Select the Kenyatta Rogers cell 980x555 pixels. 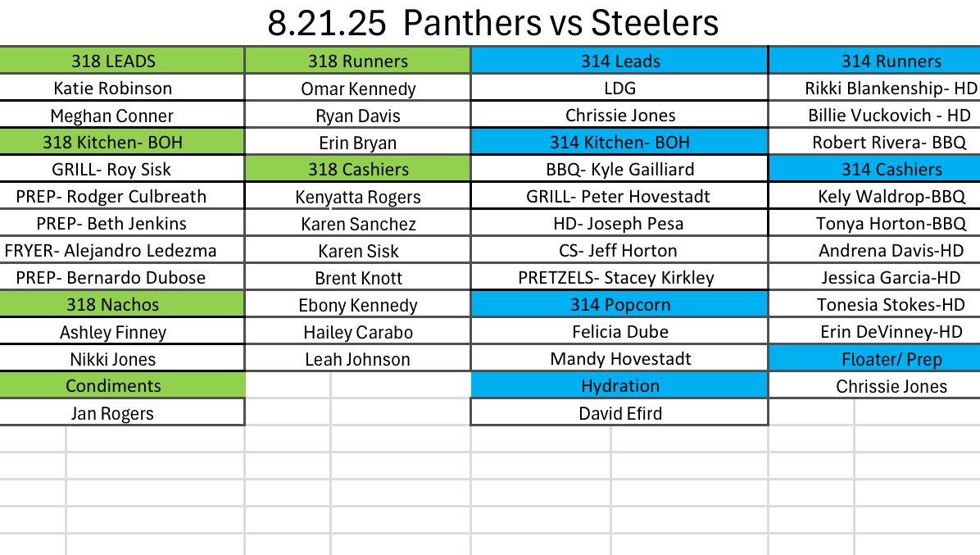pos(357,197)
